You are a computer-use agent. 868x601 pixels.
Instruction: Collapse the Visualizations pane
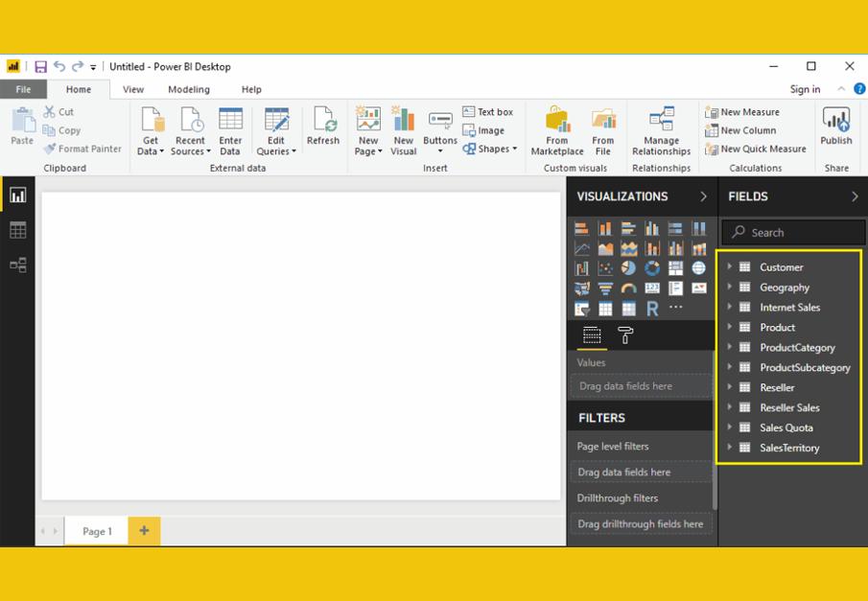[703, 196]
